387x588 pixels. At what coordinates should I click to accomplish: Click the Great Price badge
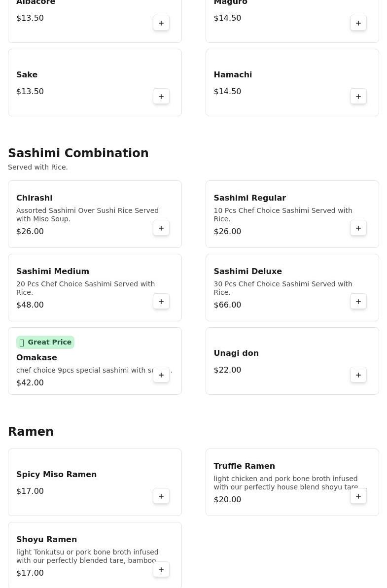[45, 342]
